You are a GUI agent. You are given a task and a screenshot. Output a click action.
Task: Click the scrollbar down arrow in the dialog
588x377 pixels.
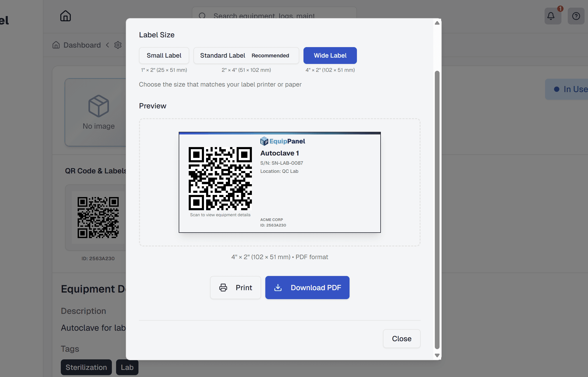pos(437,355)
